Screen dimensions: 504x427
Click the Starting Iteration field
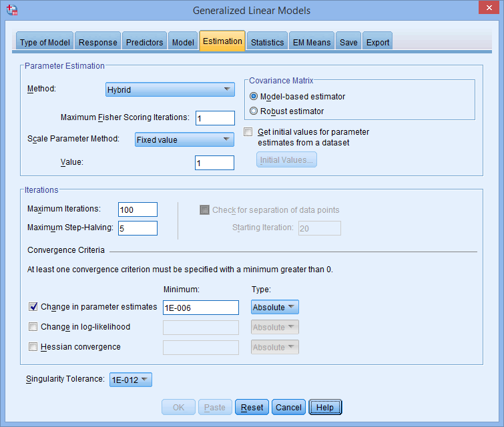tap(320, 228)
